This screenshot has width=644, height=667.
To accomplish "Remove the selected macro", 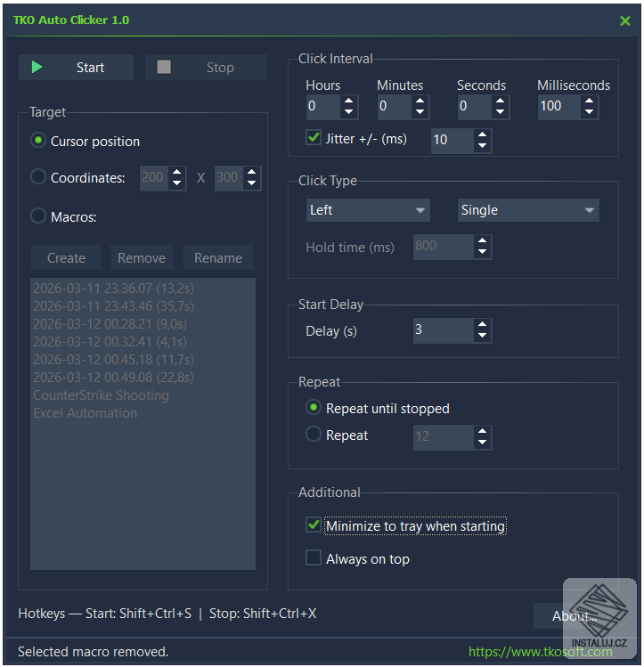I will click(x=142, y=257).
